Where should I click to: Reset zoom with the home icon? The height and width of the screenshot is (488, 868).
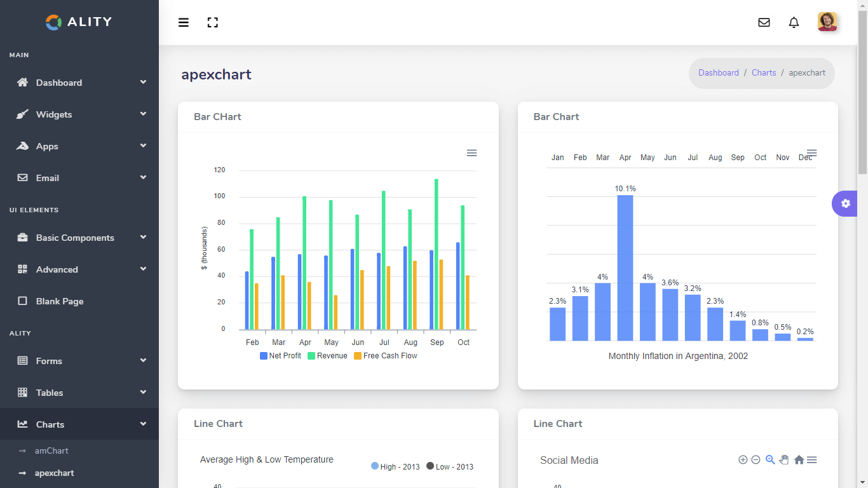click(799, 460)
